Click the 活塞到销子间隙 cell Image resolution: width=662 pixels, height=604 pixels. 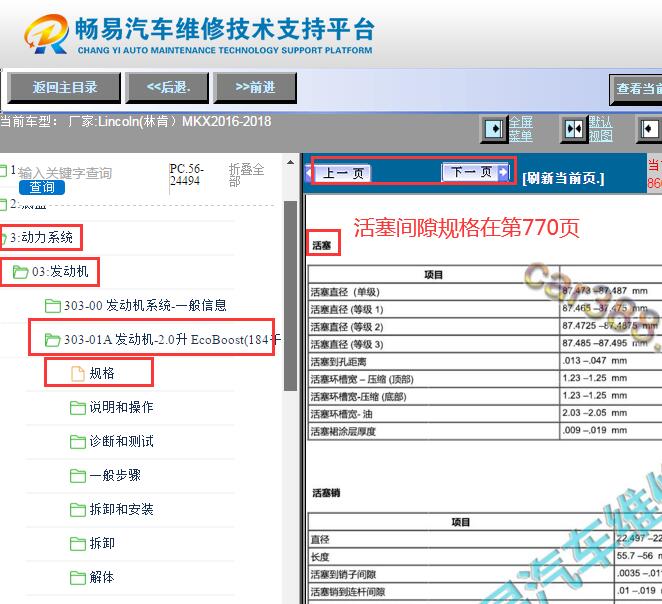point(461,574)
